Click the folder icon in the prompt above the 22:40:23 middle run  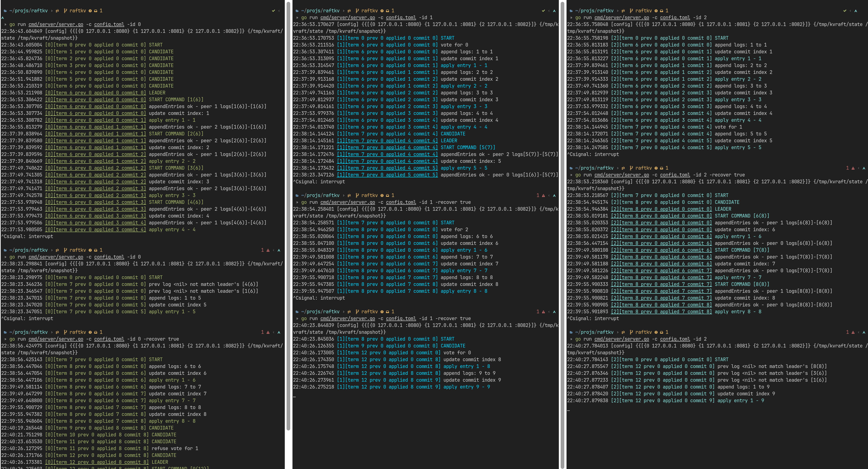(x=297, y=312)
